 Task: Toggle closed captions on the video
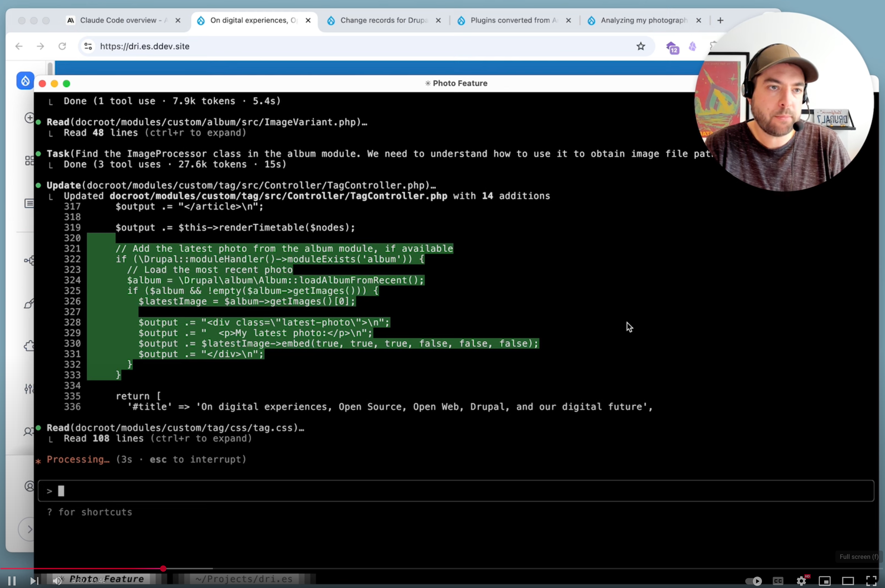tap(778, 580)
